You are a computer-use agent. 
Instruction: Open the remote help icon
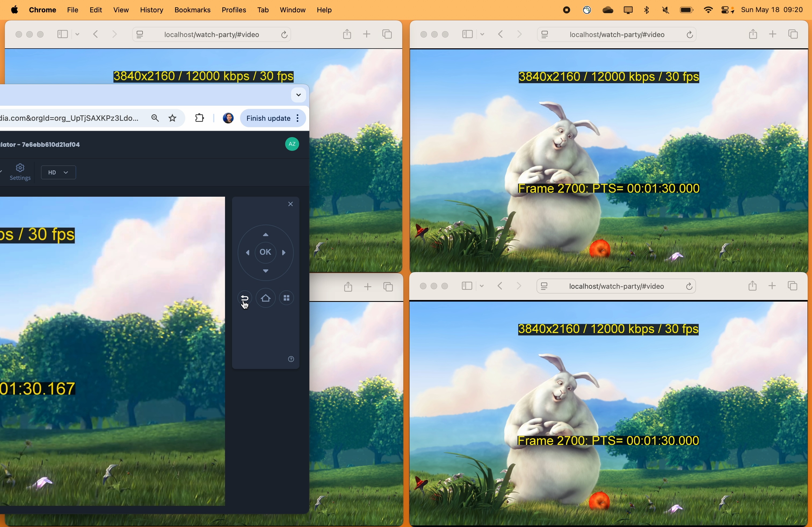point(291,359)
